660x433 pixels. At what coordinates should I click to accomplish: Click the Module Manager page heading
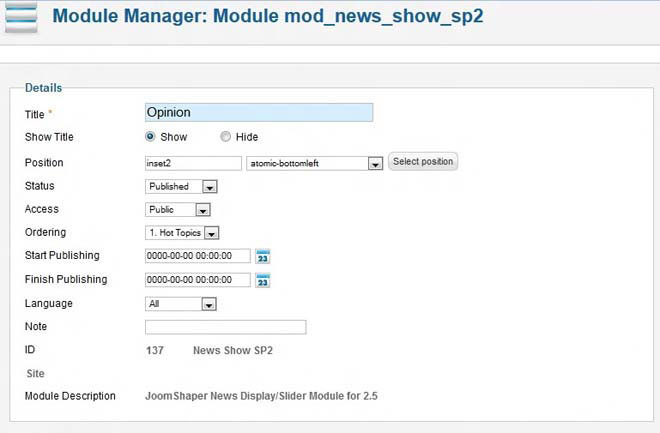268,17
